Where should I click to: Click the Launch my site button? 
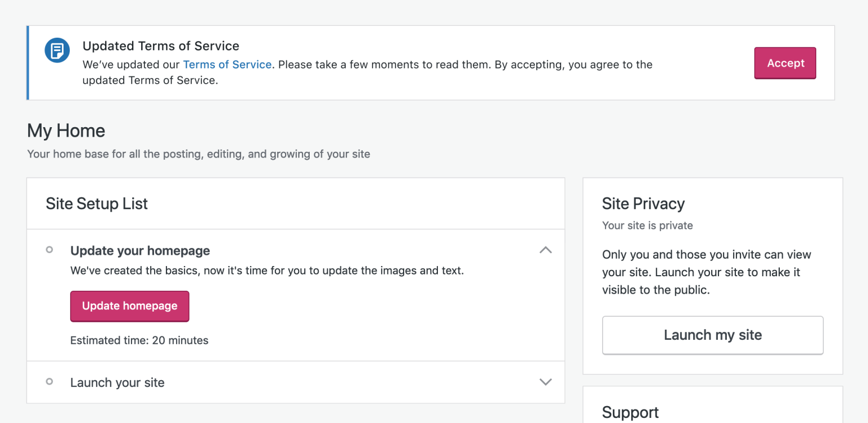point(712,335)
